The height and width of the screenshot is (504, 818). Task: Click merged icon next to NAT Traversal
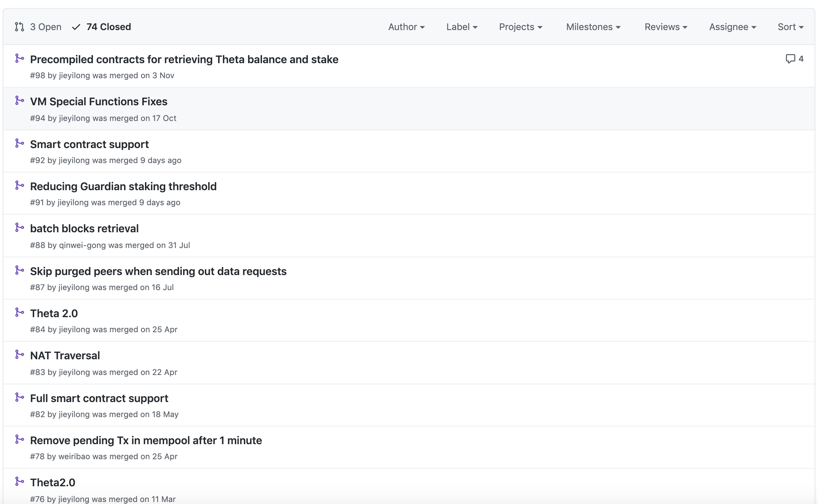(x=19, y=355)
